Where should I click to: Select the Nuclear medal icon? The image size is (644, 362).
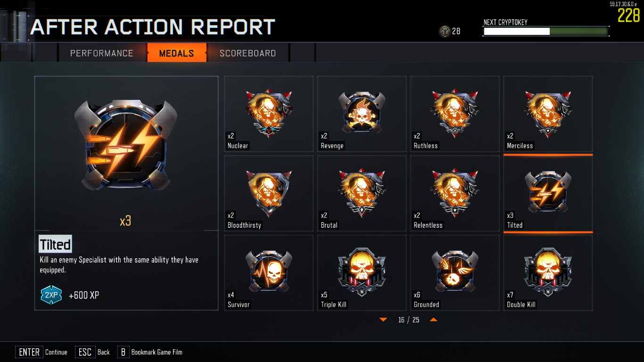click(x=269, y=114)
